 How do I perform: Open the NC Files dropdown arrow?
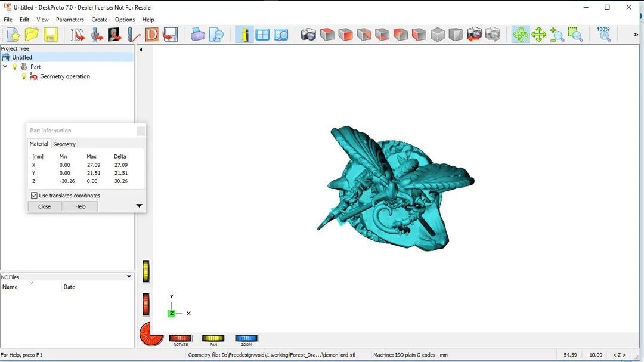pos(129,277)
